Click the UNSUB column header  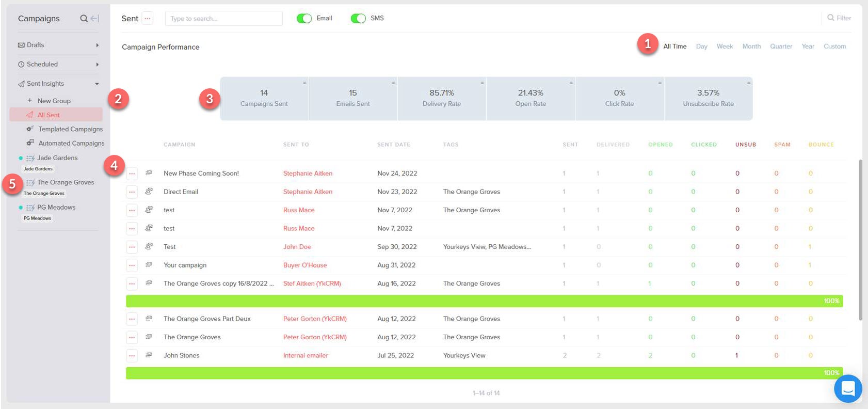tap(746, 145)
